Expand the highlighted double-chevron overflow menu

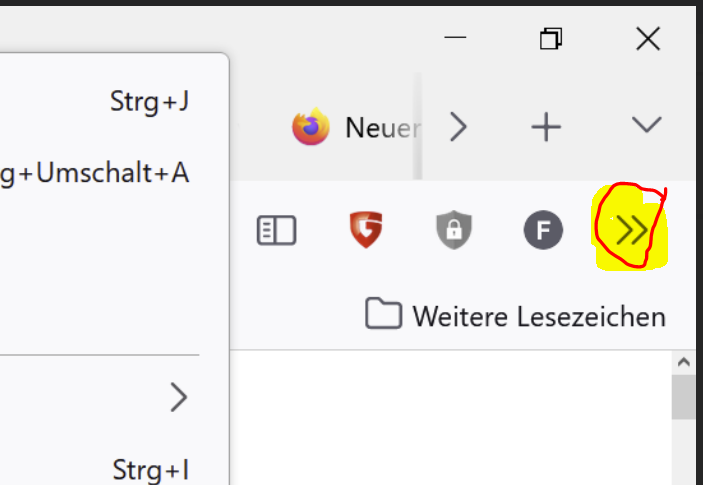tap(631, 232)
